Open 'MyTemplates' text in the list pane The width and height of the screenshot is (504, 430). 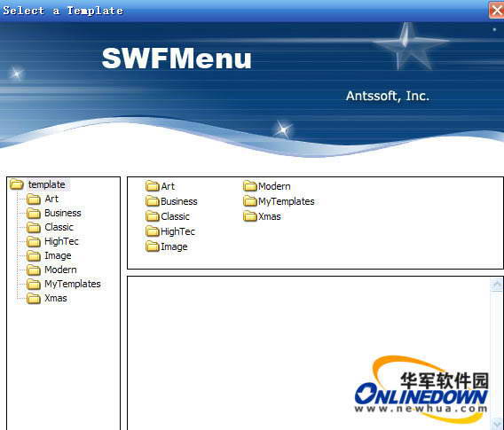coord(287,201)
